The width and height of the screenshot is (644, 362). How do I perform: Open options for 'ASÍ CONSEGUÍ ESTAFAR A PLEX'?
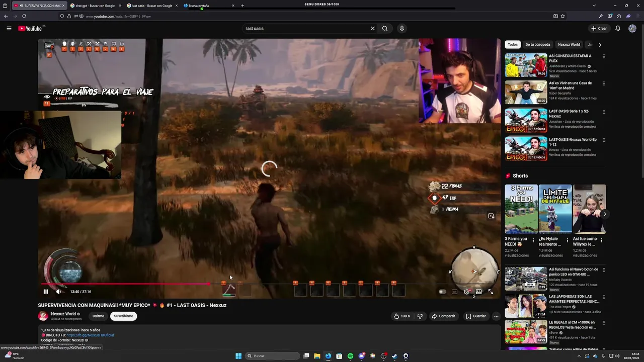(x=604, y=56)
